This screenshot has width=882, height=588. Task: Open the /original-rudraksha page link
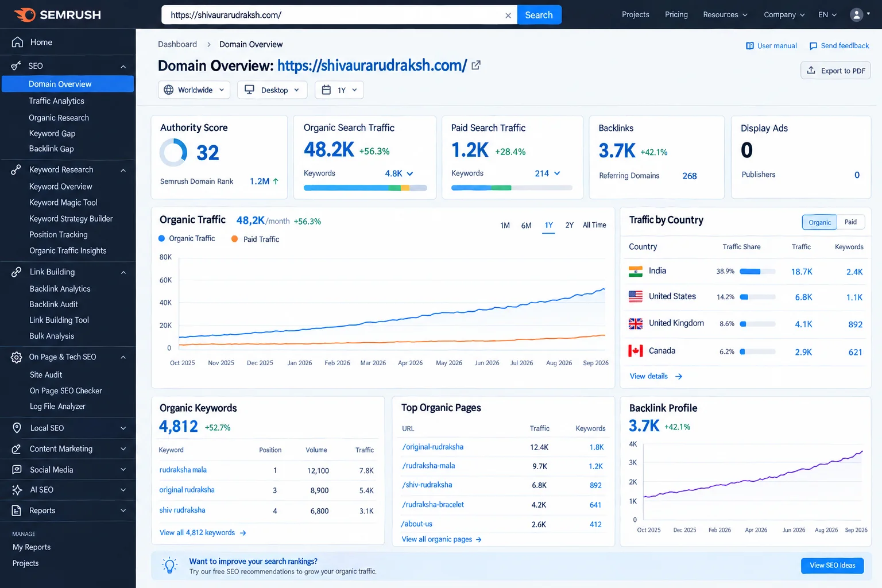(x=432, y=447)
